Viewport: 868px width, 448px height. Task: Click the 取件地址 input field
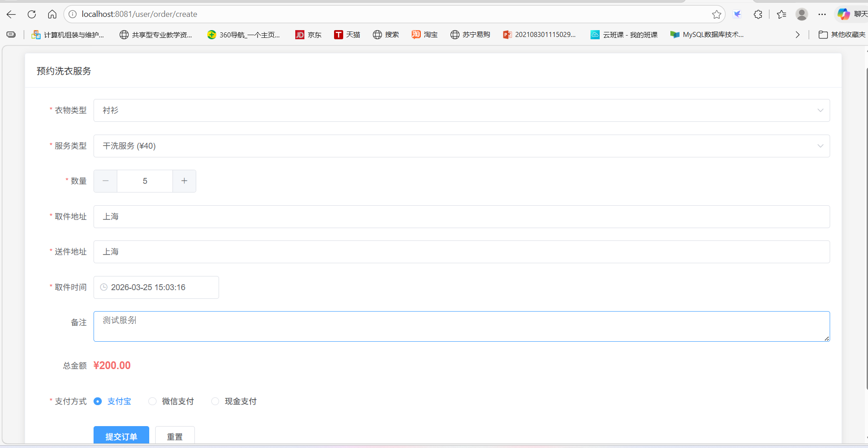pyautogui.click(x=461, y=217)
